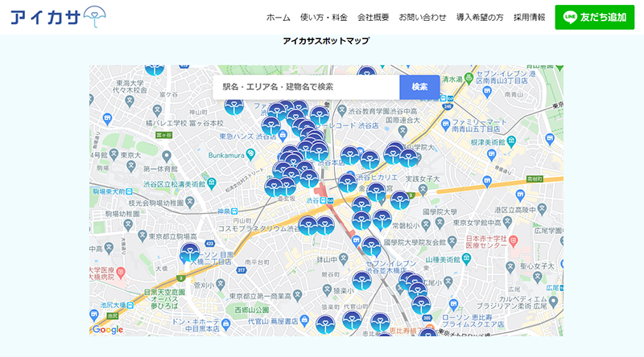Click the 鉢山中 school marker

point(344,259)
